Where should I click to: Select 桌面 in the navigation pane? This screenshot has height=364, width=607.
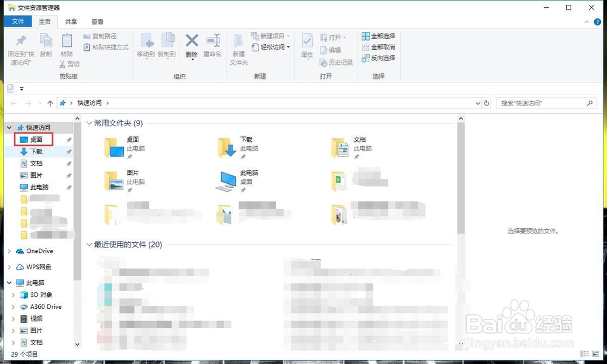(36, 140)
